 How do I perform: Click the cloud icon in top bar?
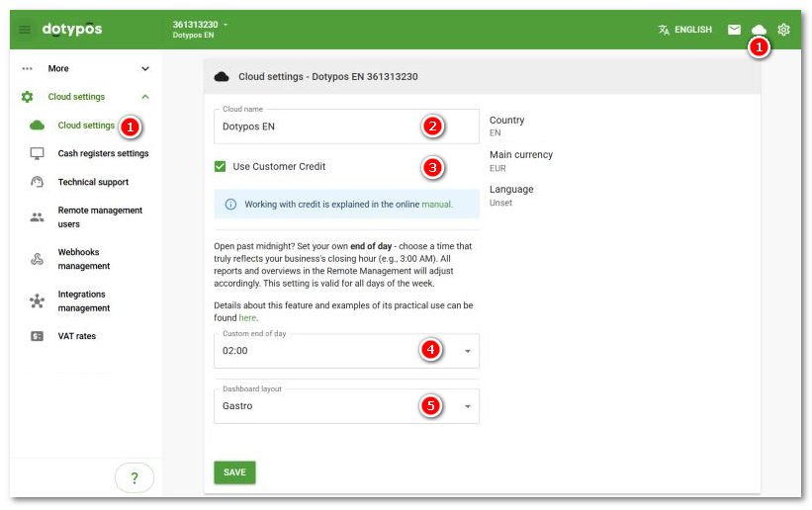tap(759, 30)
